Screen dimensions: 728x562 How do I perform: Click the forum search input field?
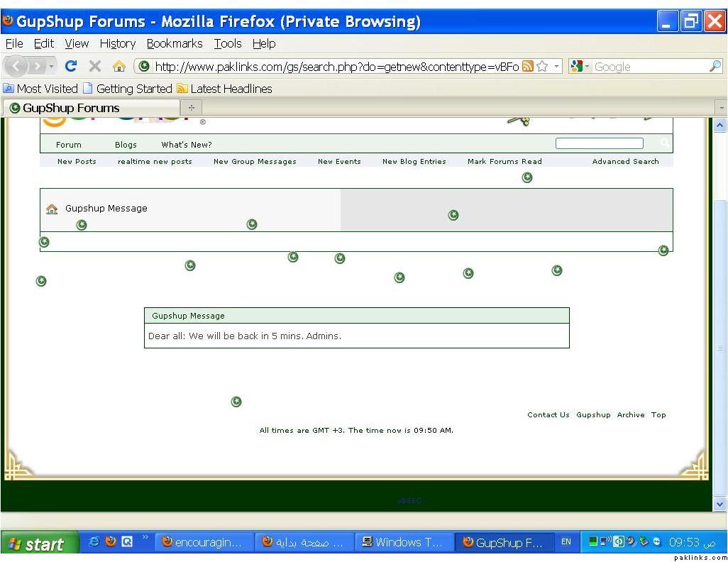(x=599, y=143)
